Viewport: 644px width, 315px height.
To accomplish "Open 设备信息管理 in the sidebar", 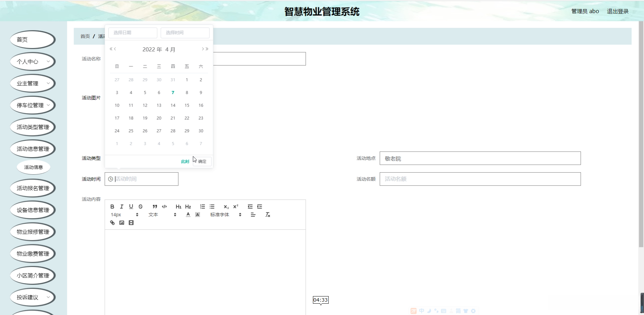I will tap(33, 210).
